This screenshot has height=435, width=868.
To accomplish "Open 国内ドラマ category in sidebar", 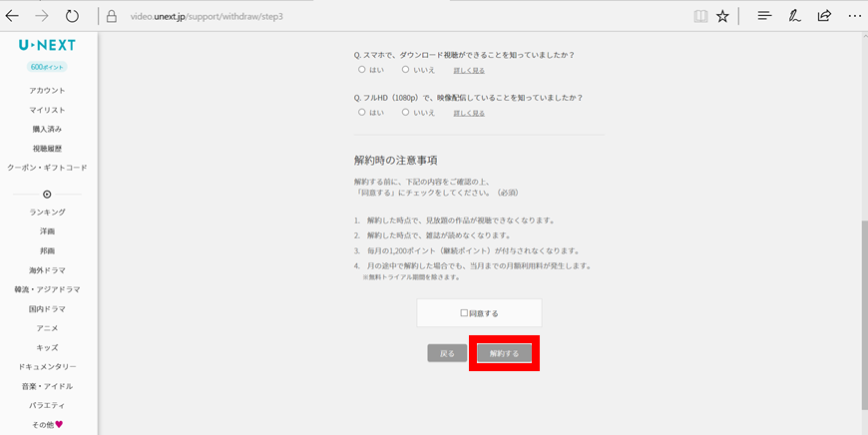I will pyautogui.click(x=47, y=309).
